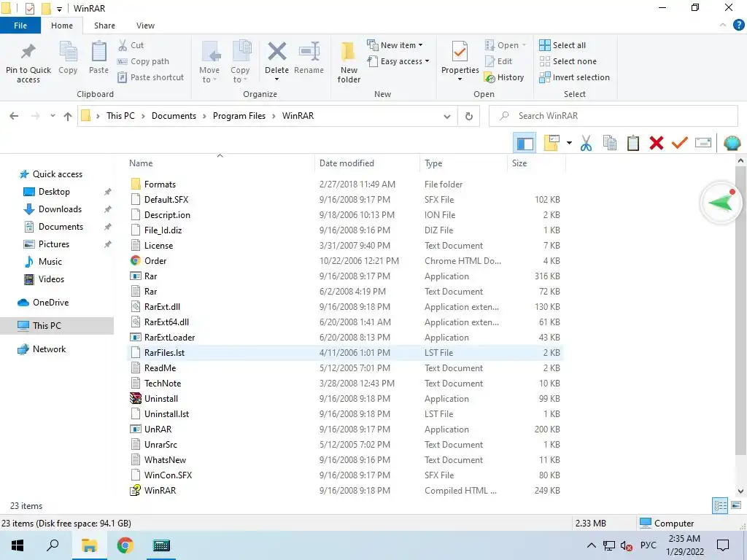
Task: Click Invert selection in ribbon
Action: tap(575, 77)
